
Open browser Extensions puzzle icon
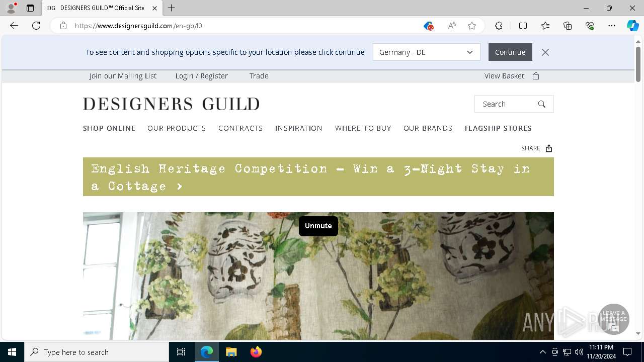click(499, 26)
